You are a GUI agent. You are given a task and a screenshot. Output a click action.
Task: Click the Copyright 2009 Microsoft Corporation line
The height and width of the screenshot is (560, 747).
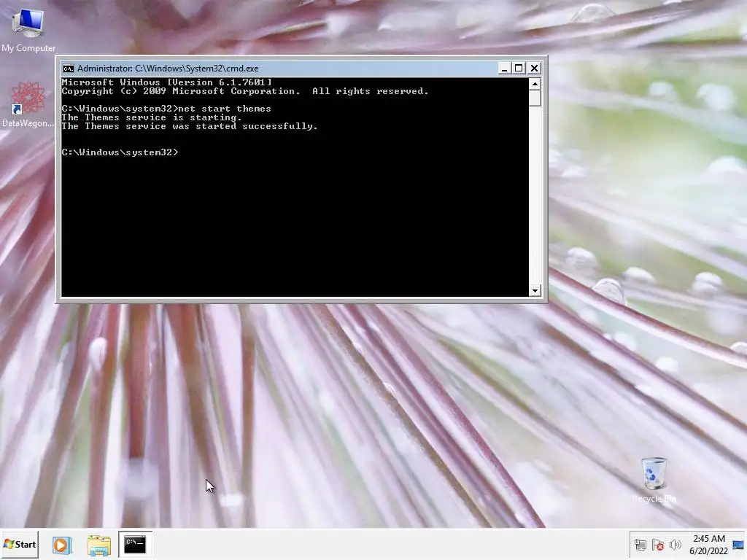click(x=245, y=91)
